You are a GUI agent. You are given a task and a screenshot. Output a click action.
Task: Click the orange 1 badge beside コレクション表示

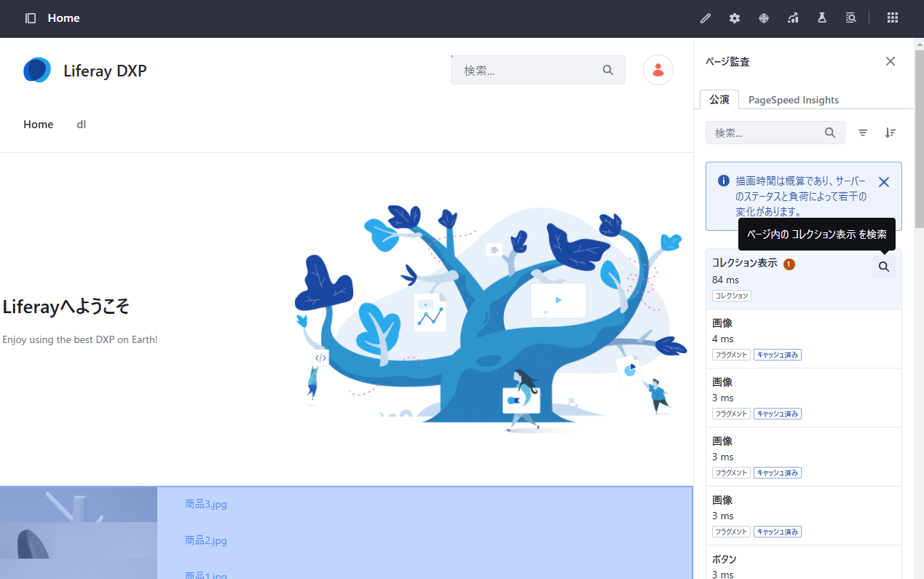(x=789, y=264)
